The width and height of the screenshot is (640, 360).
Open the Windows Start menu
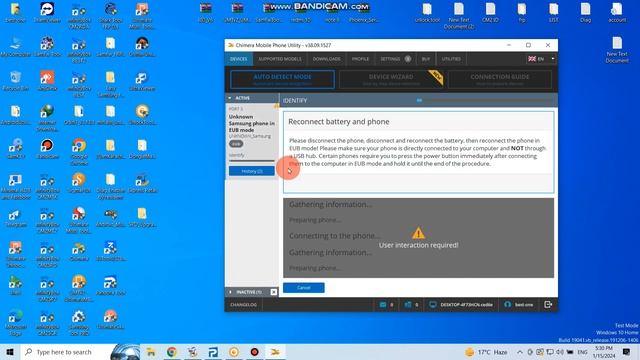(x=10, y=352)
